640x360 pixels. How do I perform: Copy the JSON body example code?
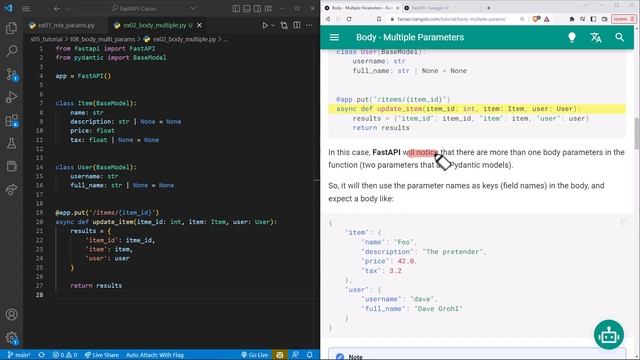[x=624, y=223]
